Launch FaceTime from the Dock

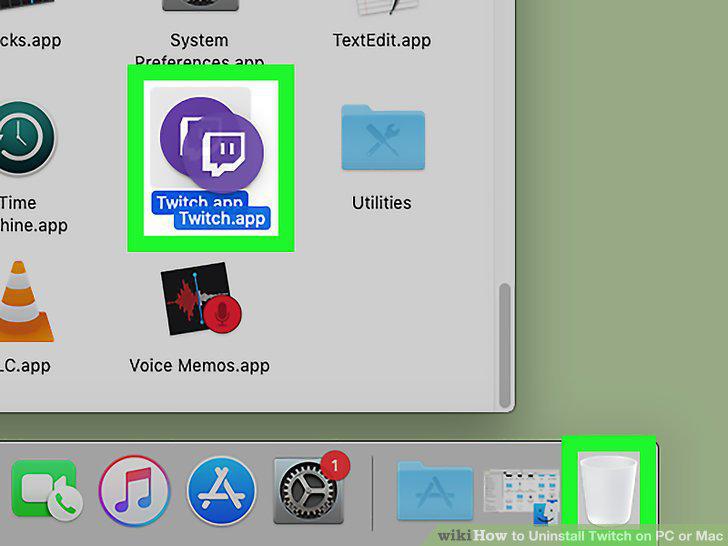(x=46, y=489)
